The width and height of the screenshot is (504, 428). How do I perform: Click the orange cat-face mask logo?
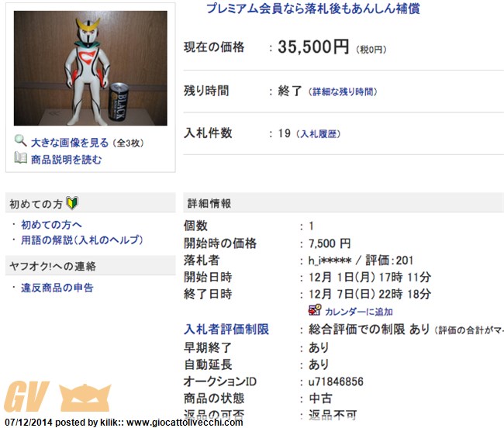85,397
